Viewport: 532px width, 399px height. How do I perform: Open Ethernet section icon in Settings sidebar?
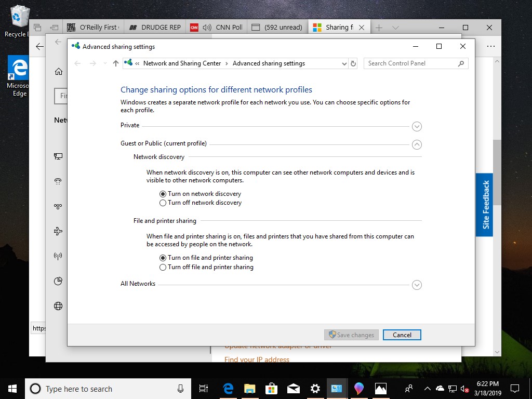coord(58,156)
